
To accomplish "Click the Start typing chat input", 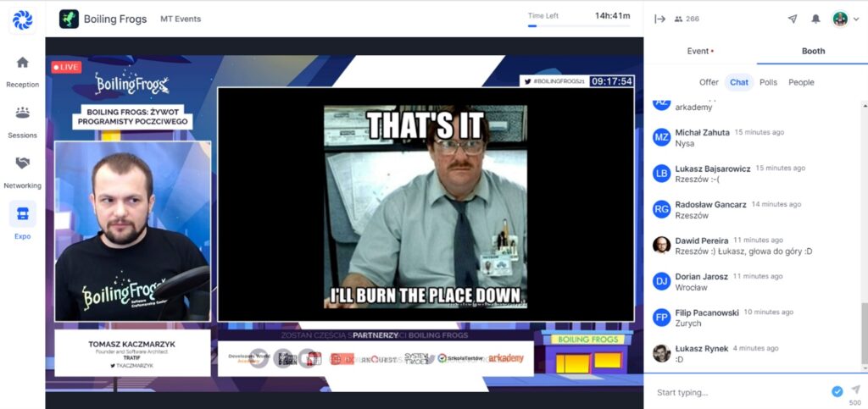I will pyautogui.click(x=740, y=392).
